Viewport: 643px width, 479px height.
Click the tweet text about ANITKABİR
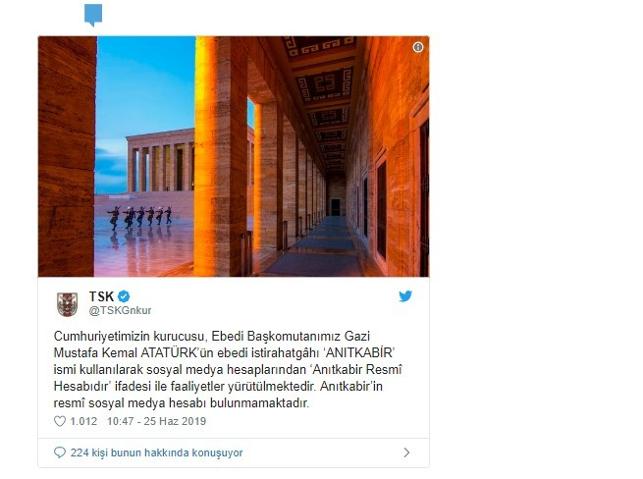[228, 370]
